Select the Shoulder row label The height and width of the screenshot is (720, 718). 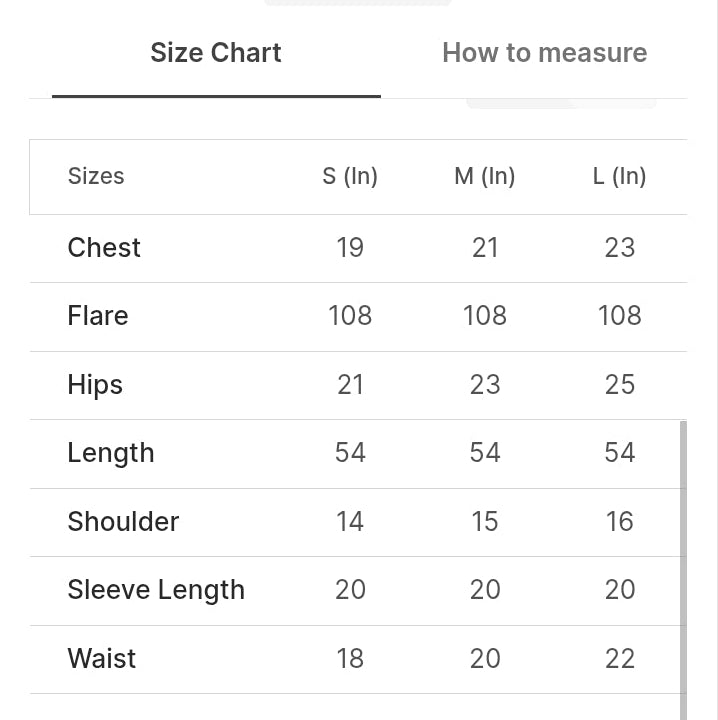[x=123, y=522]
